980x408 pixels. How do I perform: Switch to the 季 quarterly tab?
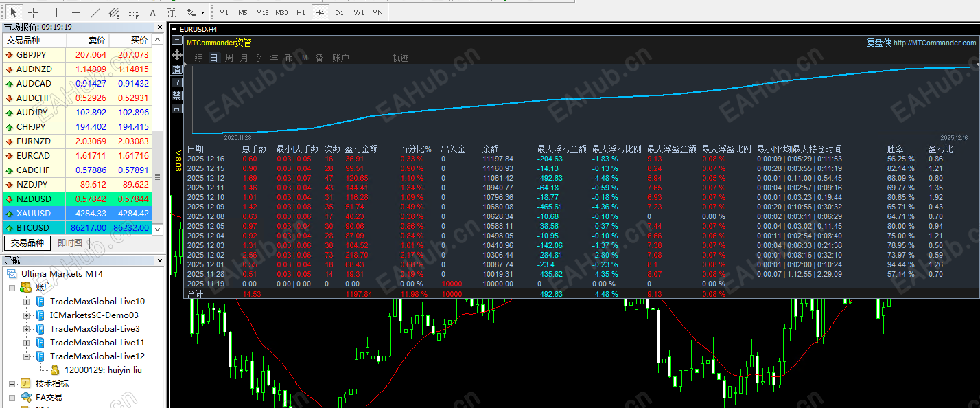pyautogui.click(x=259, y=58)
